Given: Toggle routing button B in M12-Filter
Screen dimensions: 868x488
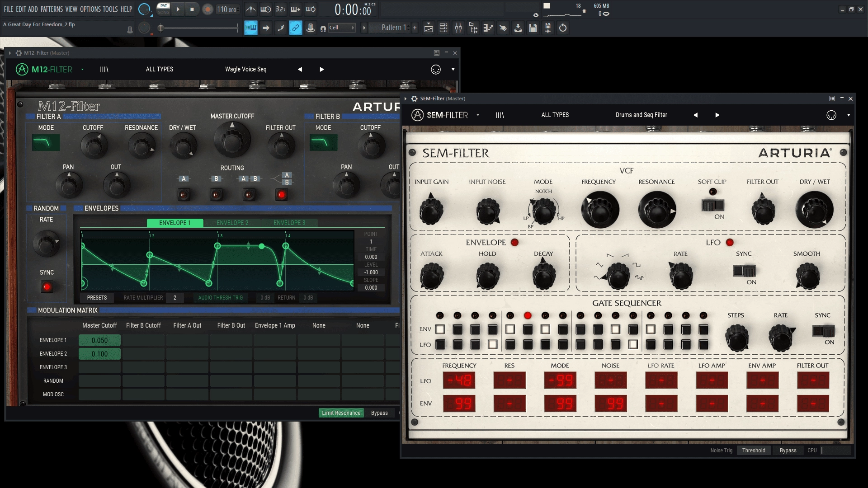Looking at the screenshot, I should tap(216, 195).
